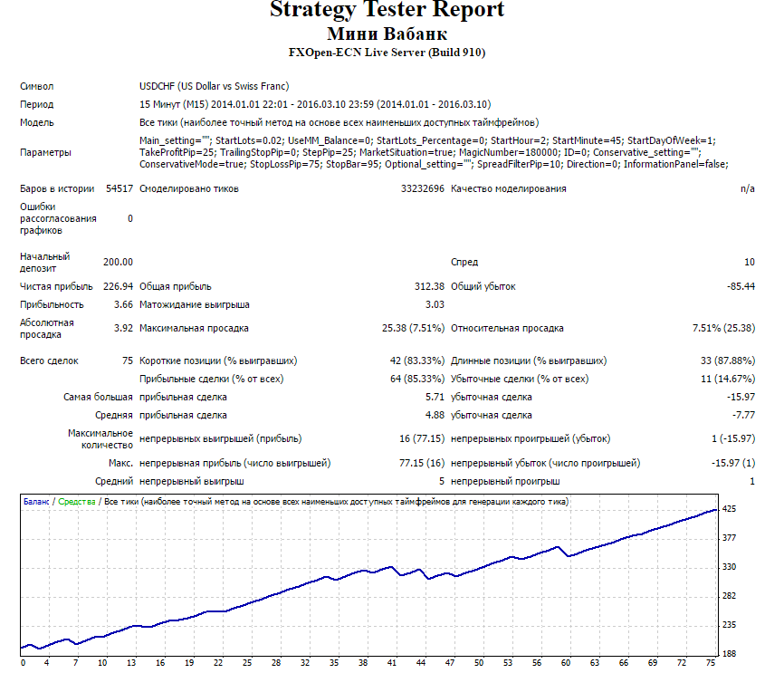Click y-axis label '188' on chart

tap(729, 653)
